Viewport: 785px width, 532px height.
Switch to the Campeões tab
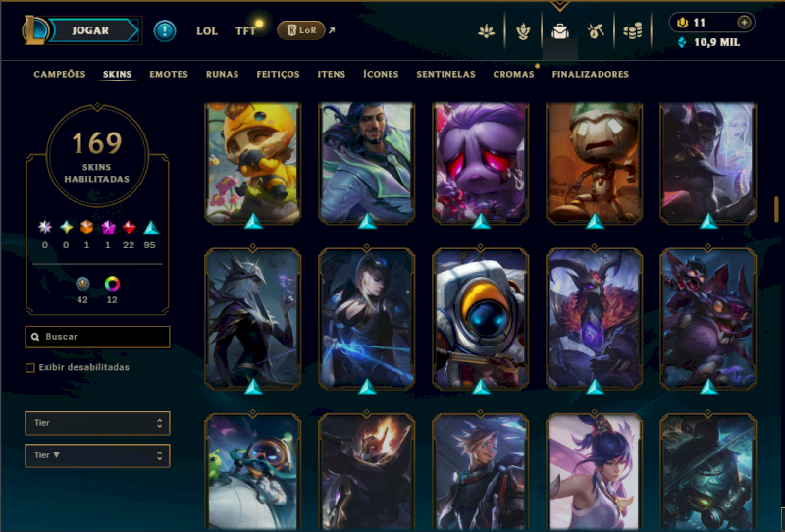(x=60, y=75)
